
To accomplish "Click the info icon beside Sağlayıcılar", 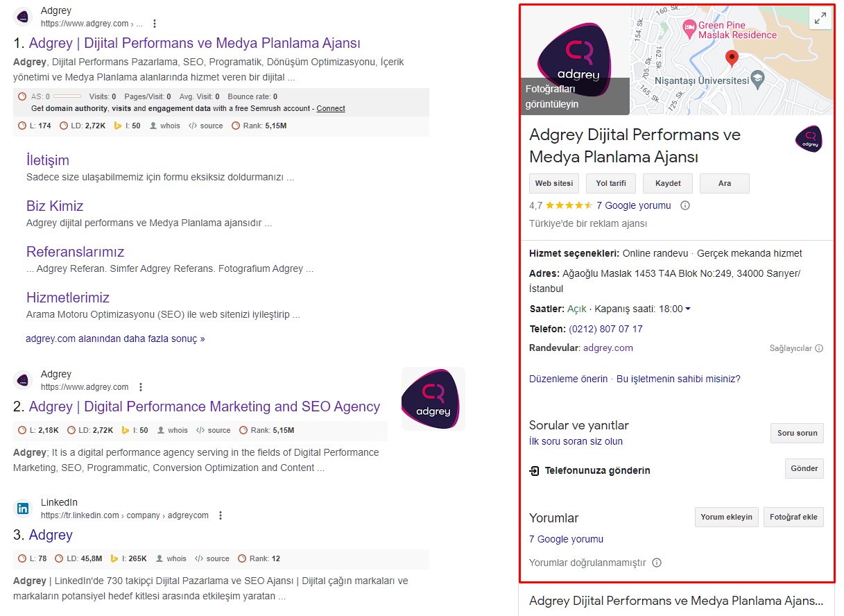I will coord(819,348).
